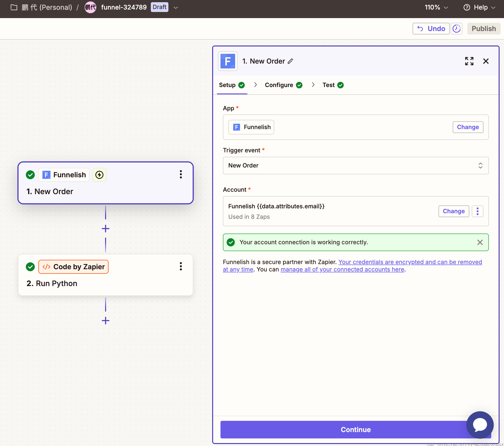Open account options three-dot menu
This screenshot has height=446, width=504.
[x=477, y=211]
